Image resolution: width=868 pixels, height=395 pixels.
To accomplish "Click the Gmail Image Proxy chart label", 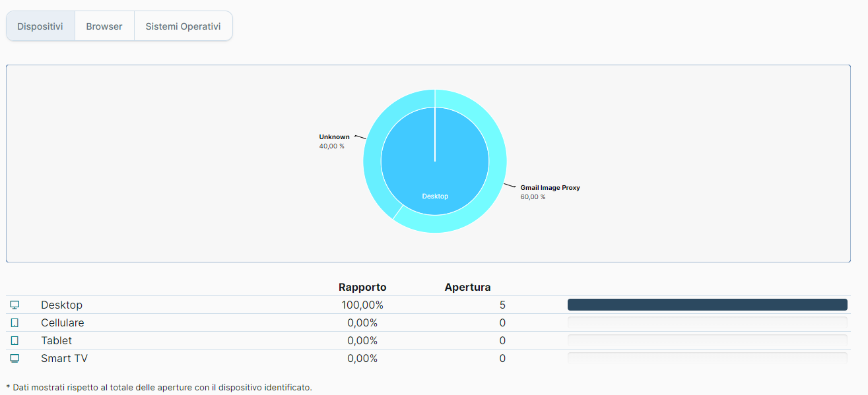I will tap(549, 192).
